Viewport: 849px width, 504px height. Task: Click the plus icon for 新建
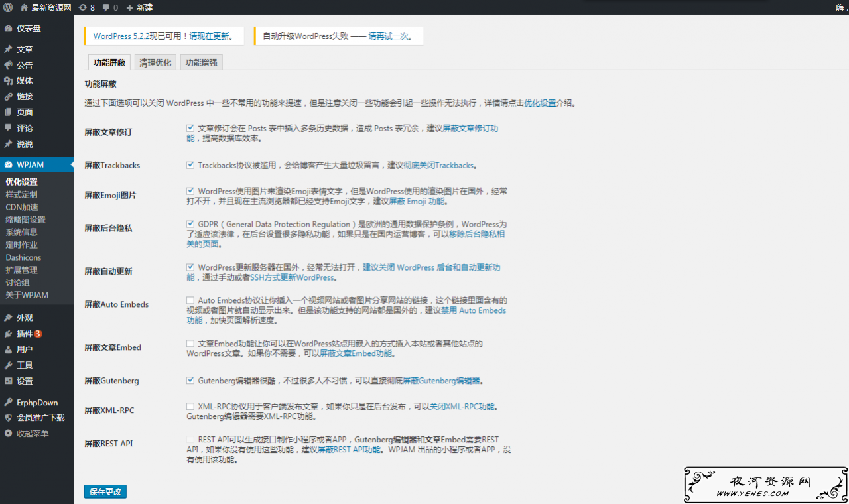point(129,7)
